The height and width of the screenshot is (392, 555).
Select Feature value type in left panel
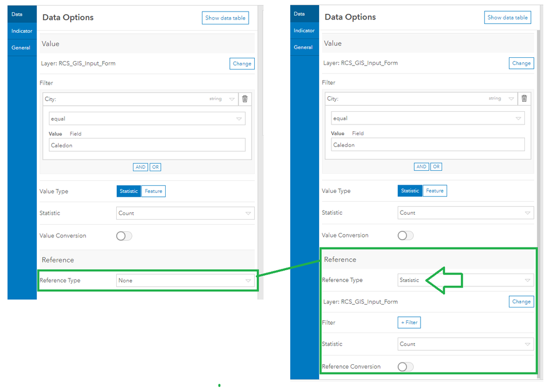coord(153,191)
